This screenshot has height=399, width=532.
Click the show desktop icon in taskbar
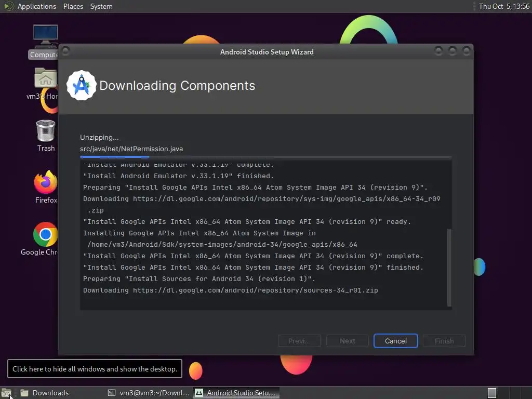click(x=6, y=393)
